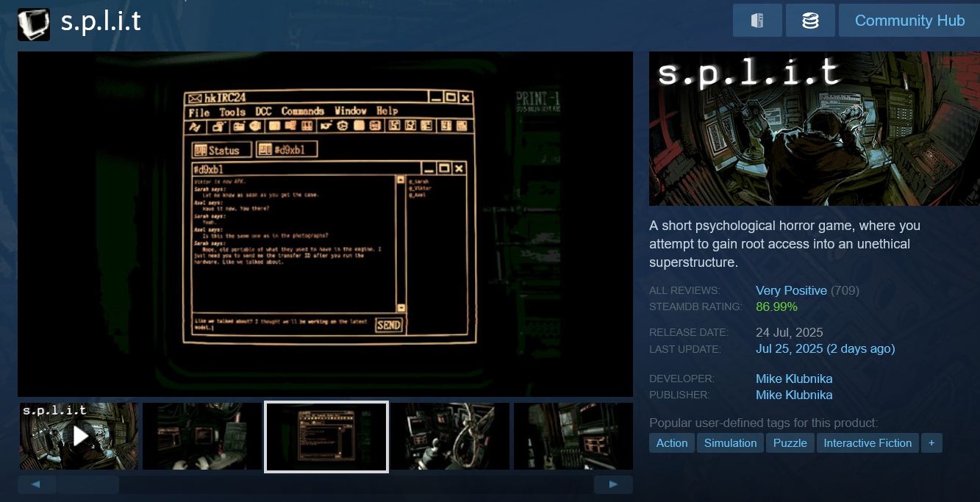980x502 pixels.
Task: Select the second screenshot thumbnail
Action: click(202, 436)
